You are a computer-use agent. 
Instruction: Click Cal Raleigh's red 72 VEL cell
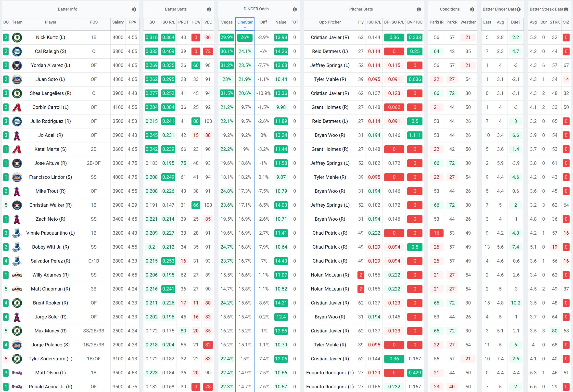click(208, 51)
